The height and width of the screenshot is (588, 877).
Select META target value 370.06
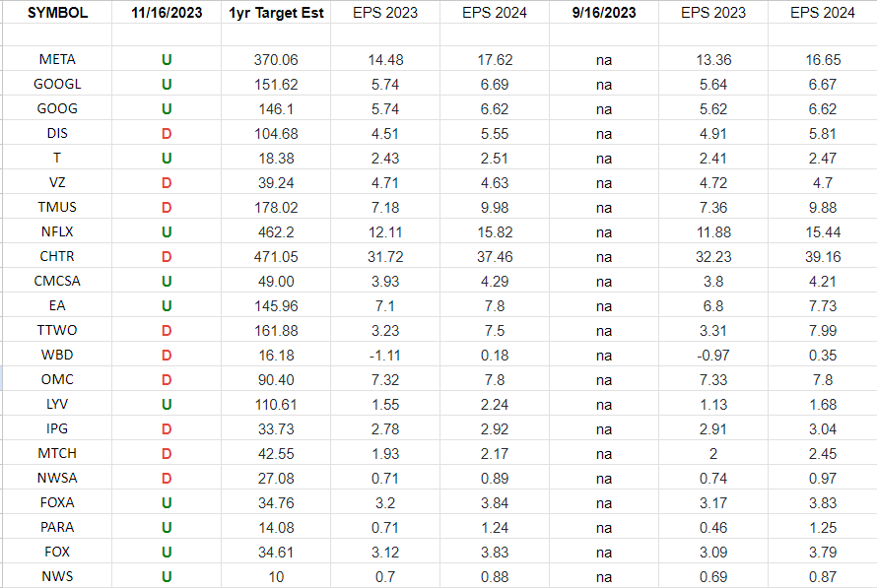(276, 60)
